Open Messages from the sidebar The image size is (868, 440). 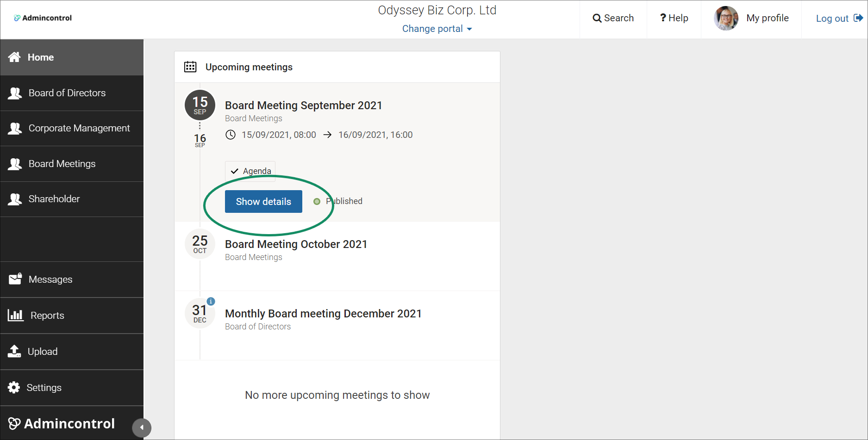pyautogui.click(x=50, y=279)
